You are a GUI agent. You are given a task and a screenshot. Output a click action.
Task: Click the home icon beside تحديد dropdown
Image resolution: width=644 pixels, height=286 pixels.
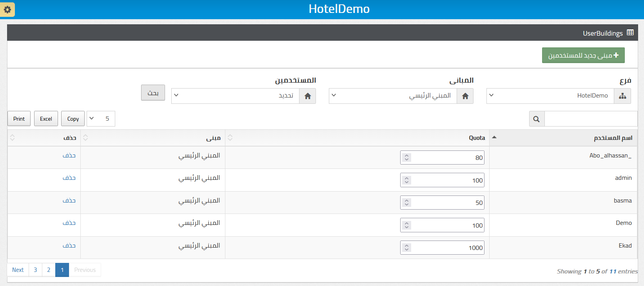pos(307,96)
